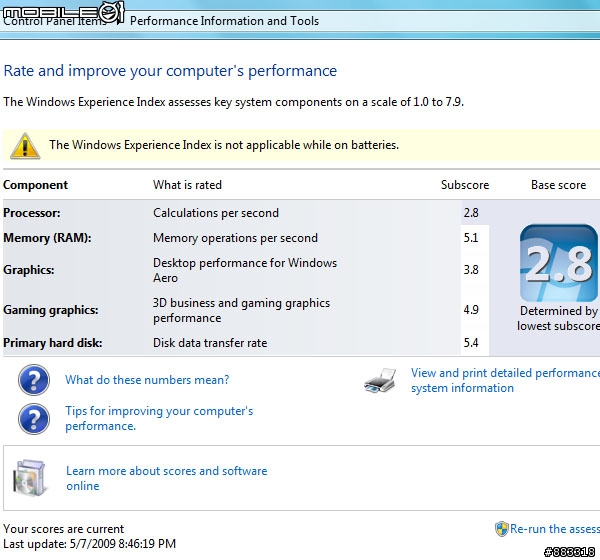The image size is (600, 560).
Task: Click "Determined by lowest subscore" caption
Action: point(558,318)
